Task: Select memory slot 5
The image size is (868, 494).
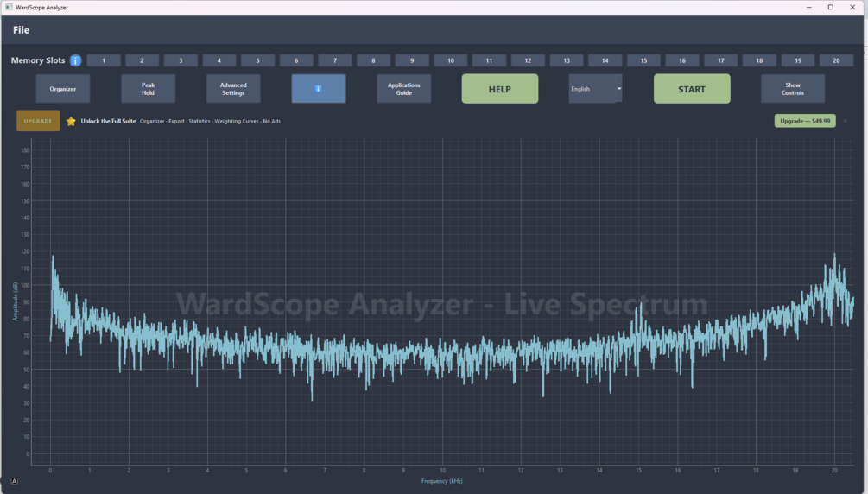Action: click(257, 60)
